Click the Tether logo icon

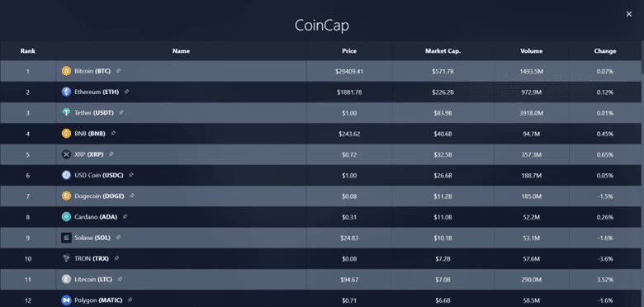(x=66, y=113)
